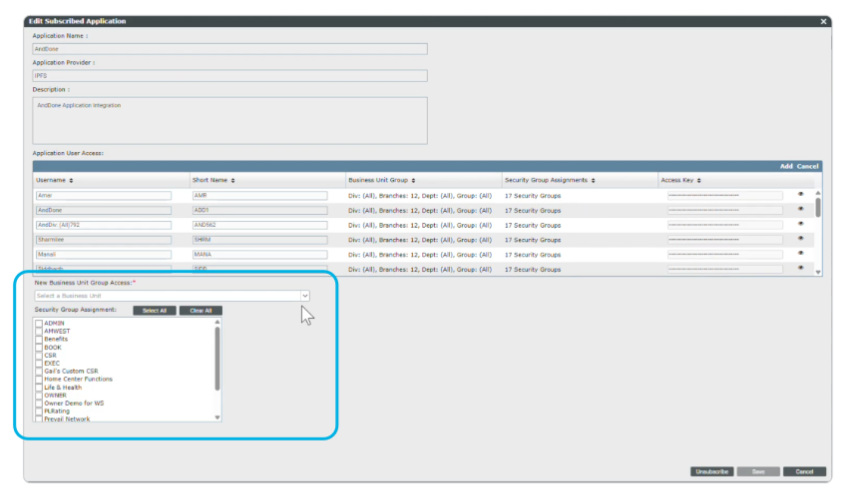Select the CSR security group checkbox
Screen dimensions: 847x487
39,356
